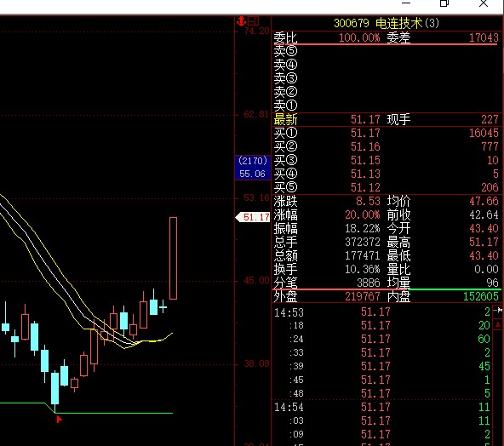Image resolution: width=504 pixels, height=446 pixels.
Task: Click the 均价 value 47.66
Action: click(484, 201)
